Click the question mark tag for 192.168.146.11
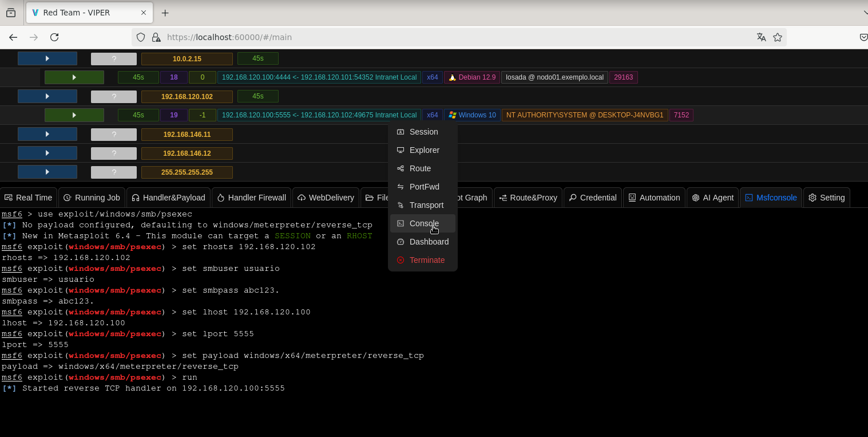The height and width of the screenshot is (437, 868). pos(114,134)
